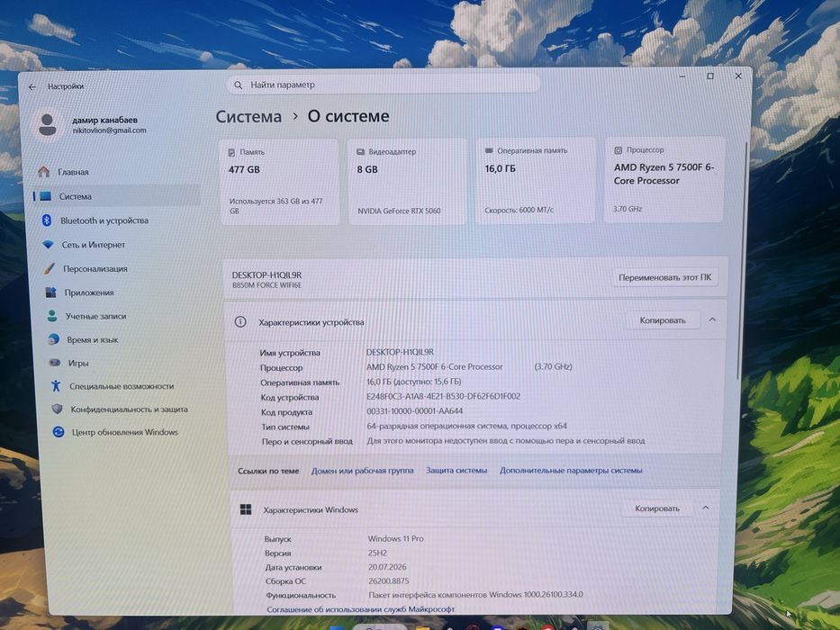
Task: Click DESKTOP-H1QIL9R name in header card
Action: 266,274
